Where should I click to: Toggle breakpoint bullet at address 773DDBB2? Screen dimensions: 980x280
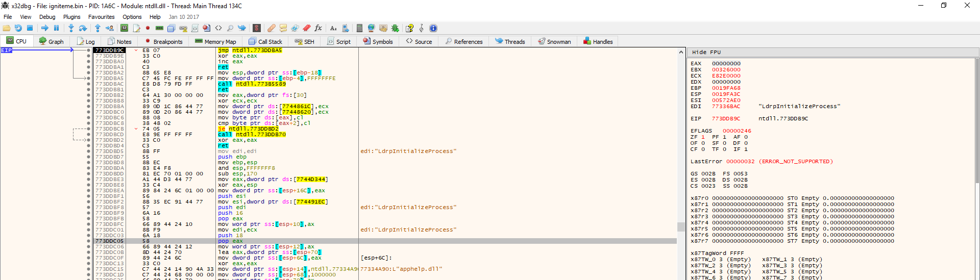(89, 95)
